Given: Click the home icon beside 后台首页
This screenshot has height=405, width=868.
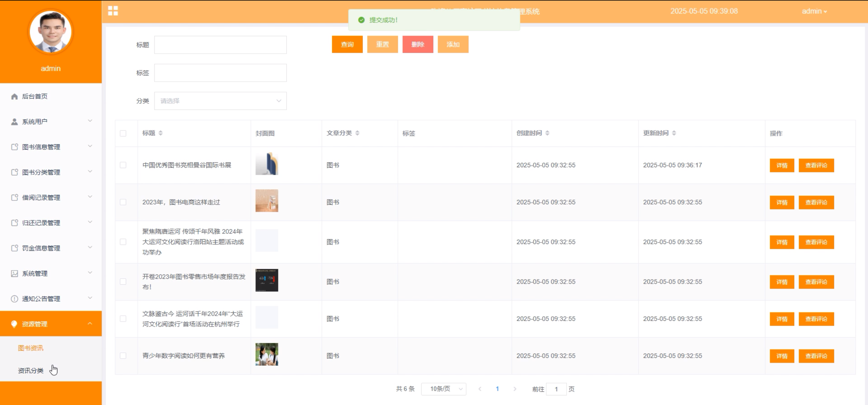Looking at the screenshot, I should point(14,97).
